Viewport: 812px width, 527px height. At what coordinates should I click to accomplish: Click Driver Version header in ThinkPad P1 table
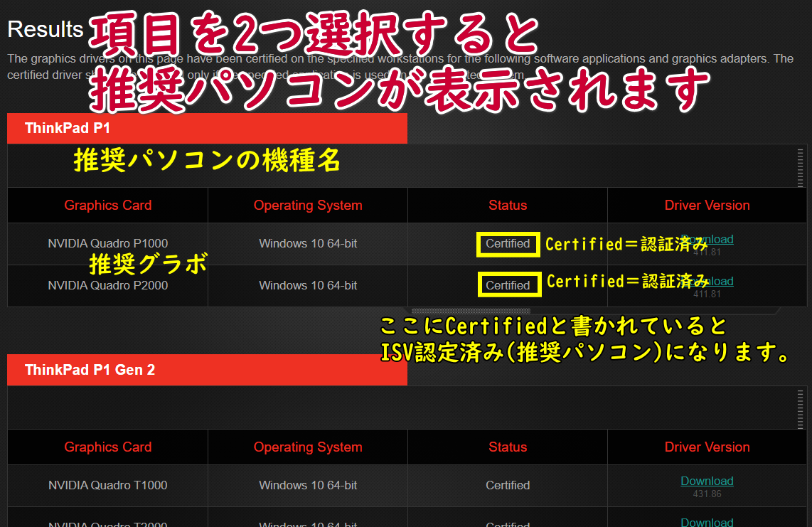tap(707, 206)
